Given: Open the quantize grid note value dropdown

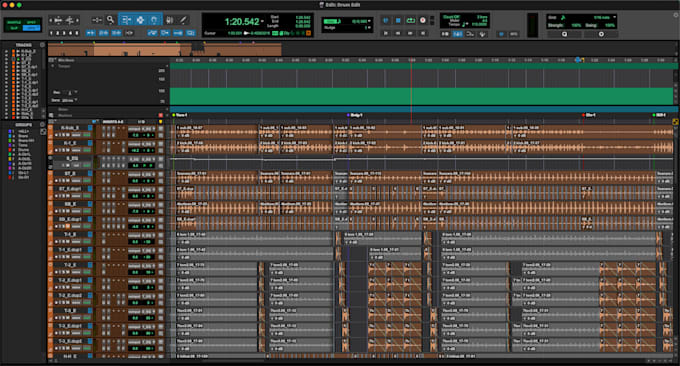Looking at the screenshot, I should [615, 17].
